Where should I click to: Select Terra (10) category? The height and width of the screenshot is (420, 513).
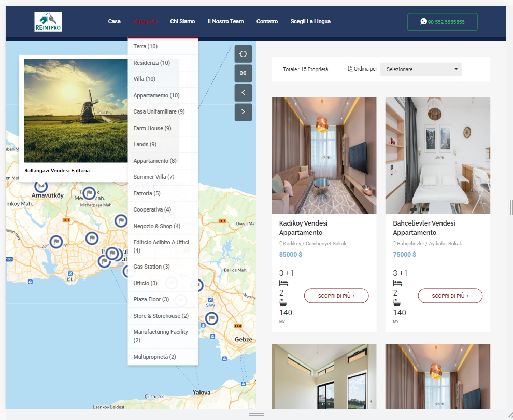tap(163, 46)
